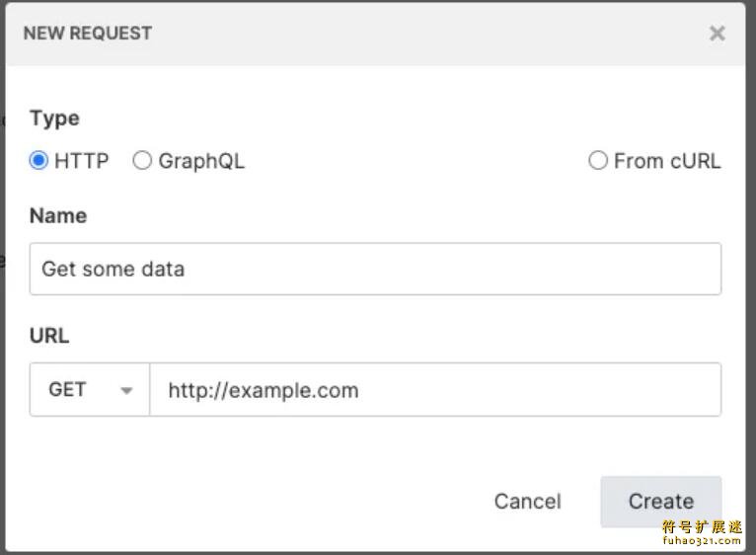Focus the URL address input field

pyautogui.click(x=434, y=389)
